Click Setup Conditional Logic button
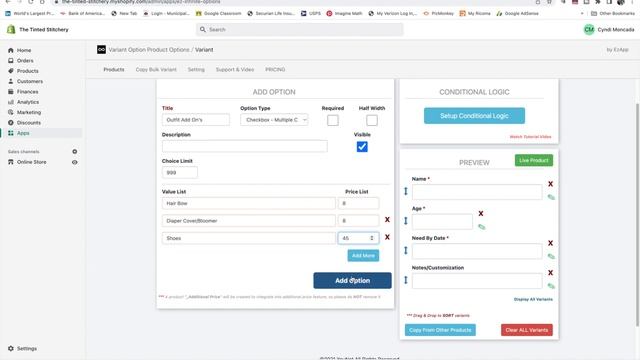This screenshot has width=640, height=360. (x=474, y=116)
